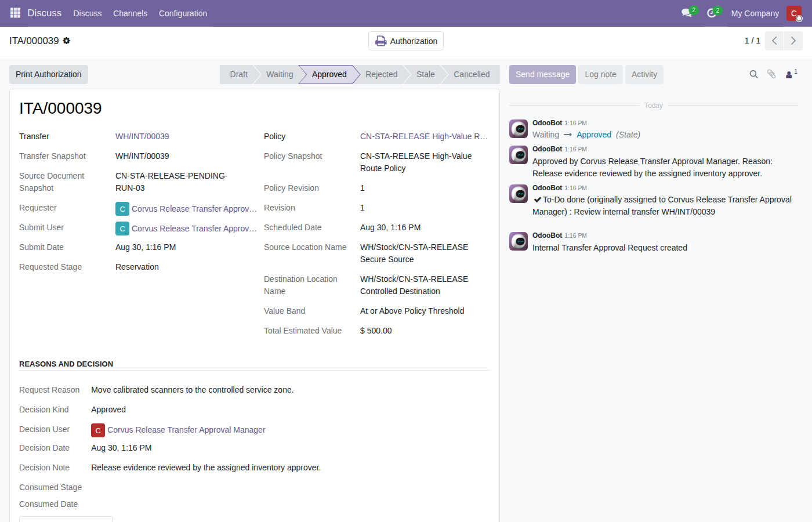This screenshot has height=522, width=812.
Task: Open the CN-STA-RELEASE High-Value policy link
Action: point(424,136)
